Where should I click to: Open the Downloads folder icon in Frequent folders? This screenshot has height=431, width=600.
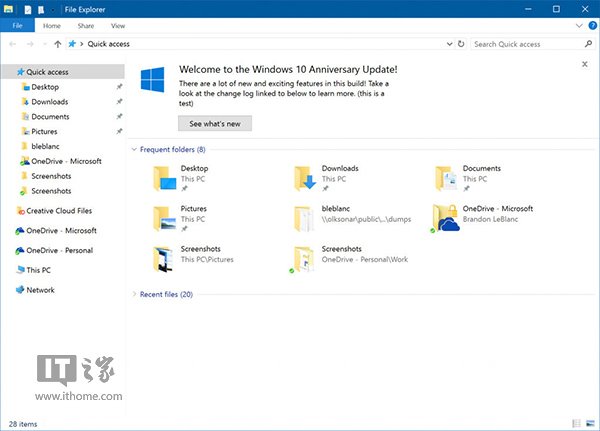[x=305, y=178]
